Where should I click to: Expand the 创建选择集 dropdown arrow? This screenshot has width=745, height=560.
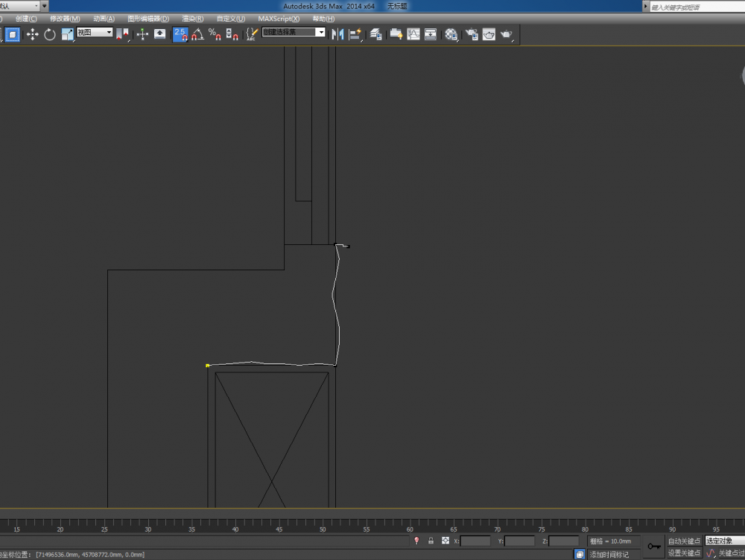pyautogui.click(x=321, y=32)
